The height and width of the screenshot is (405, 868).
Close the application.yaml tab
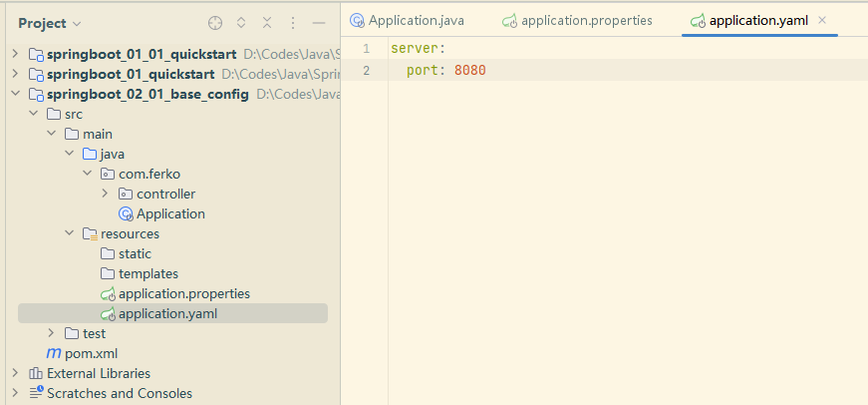(822, 21)
